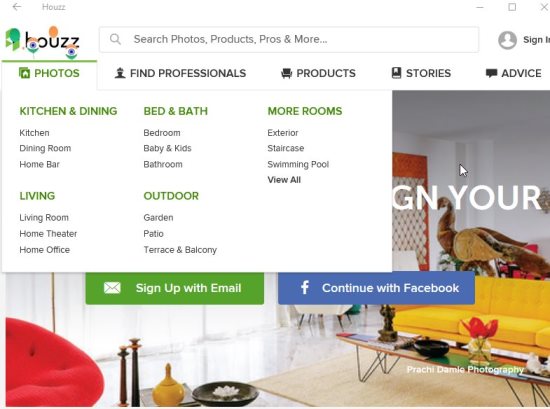Click the Products armchair icon

coord(287,73)
